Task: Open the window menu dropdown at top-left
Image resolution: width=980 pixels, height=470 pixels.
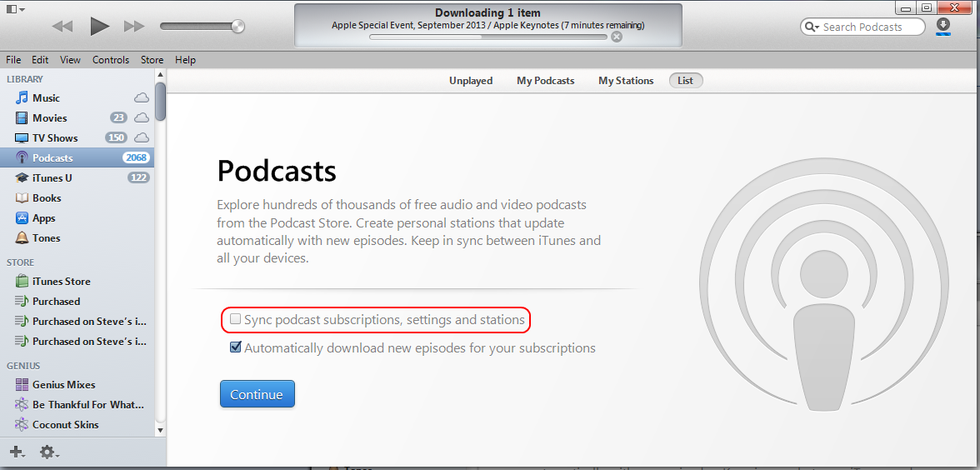Action: 15,8
